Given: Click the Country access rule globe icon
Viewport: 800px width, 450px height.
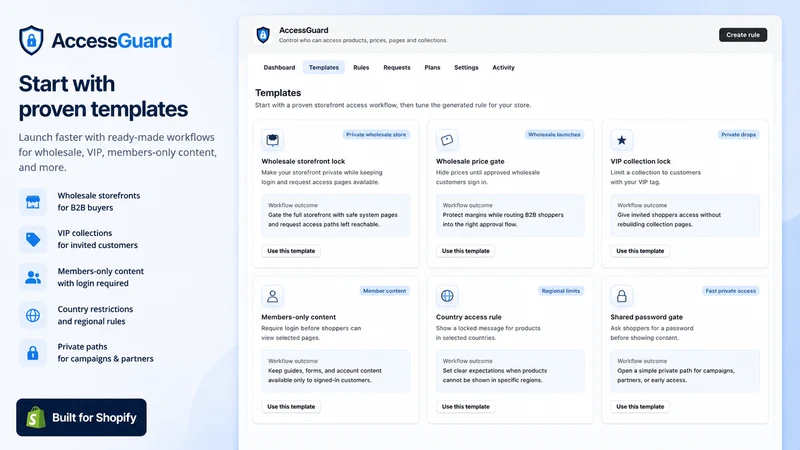Looking at the screenshot, I should [447, 296].
